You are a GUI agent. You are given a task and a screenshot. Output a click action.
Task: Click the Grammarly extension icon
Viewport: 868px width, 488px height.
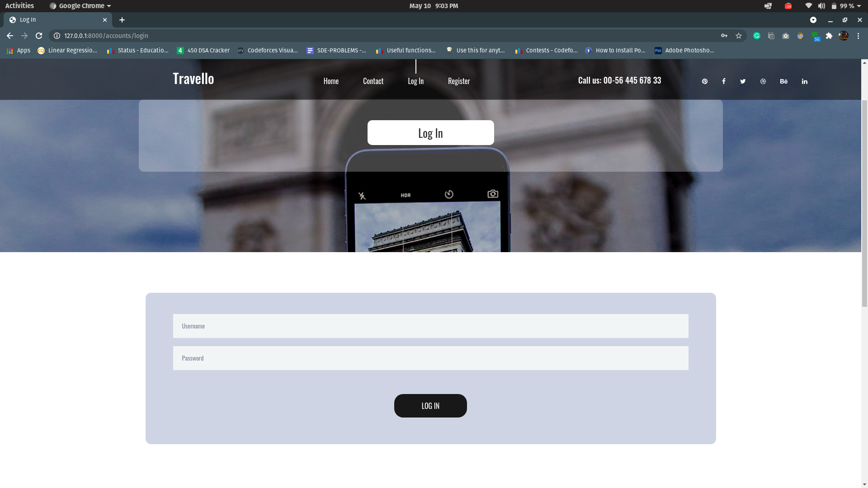point(757,36)
